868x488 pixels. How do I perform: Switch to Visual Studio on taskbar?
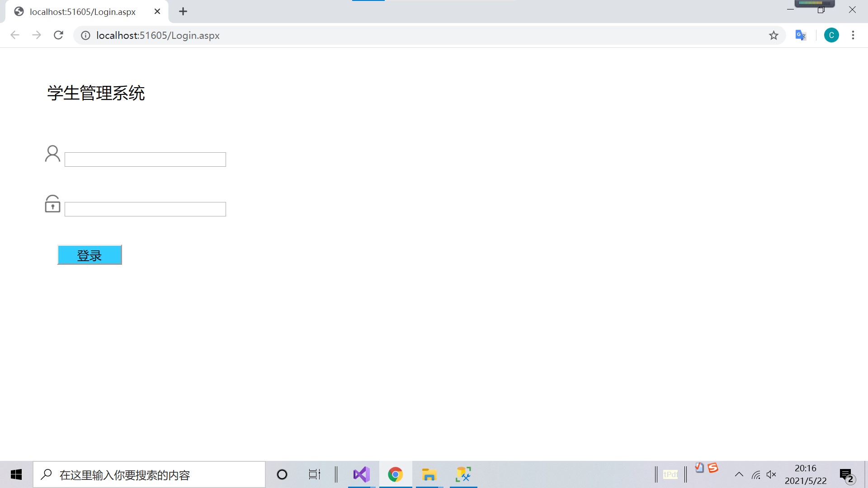362,474
